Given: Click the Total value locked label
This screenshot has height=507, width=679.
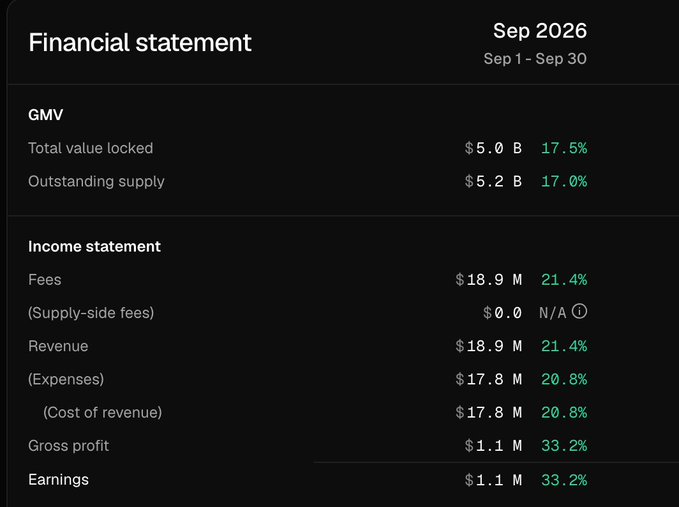Looking at the screenshot, I should 91,148.
